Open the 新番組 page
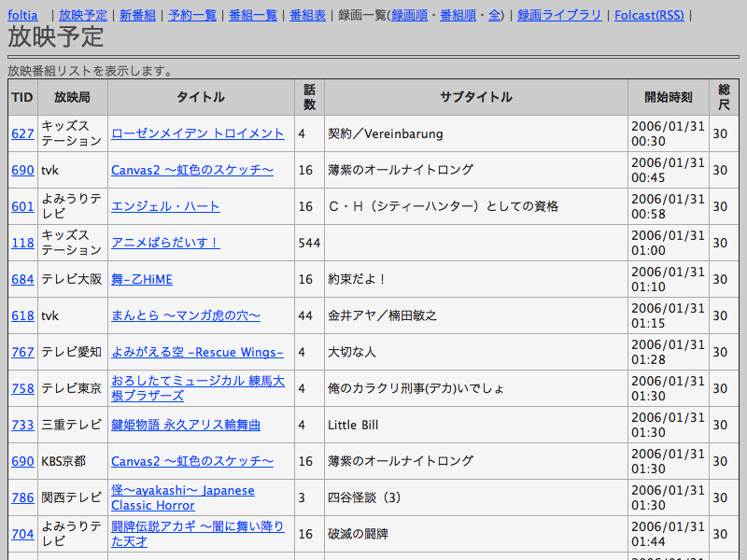747x560 pixels. (139, 15)
